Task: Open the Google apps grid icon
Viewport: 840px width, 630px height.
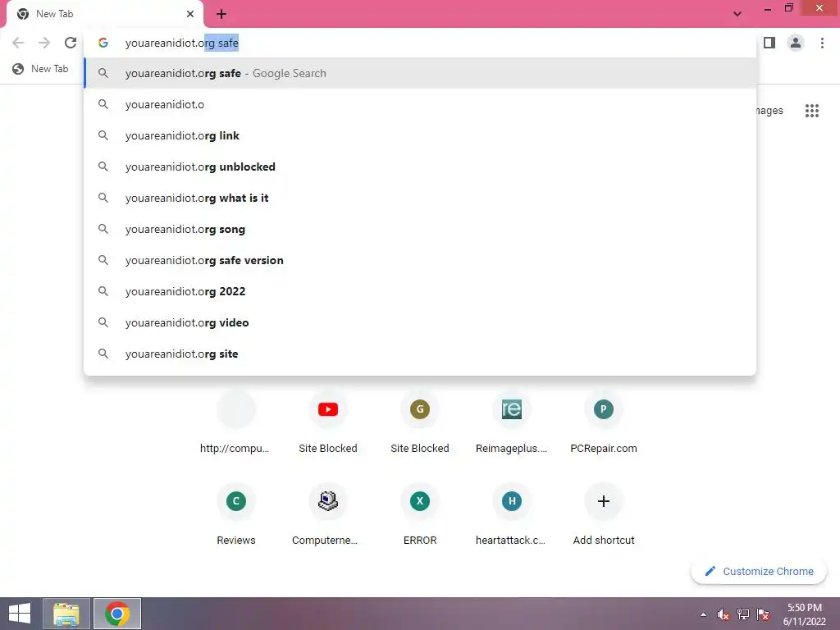Action: click(811, 111)
